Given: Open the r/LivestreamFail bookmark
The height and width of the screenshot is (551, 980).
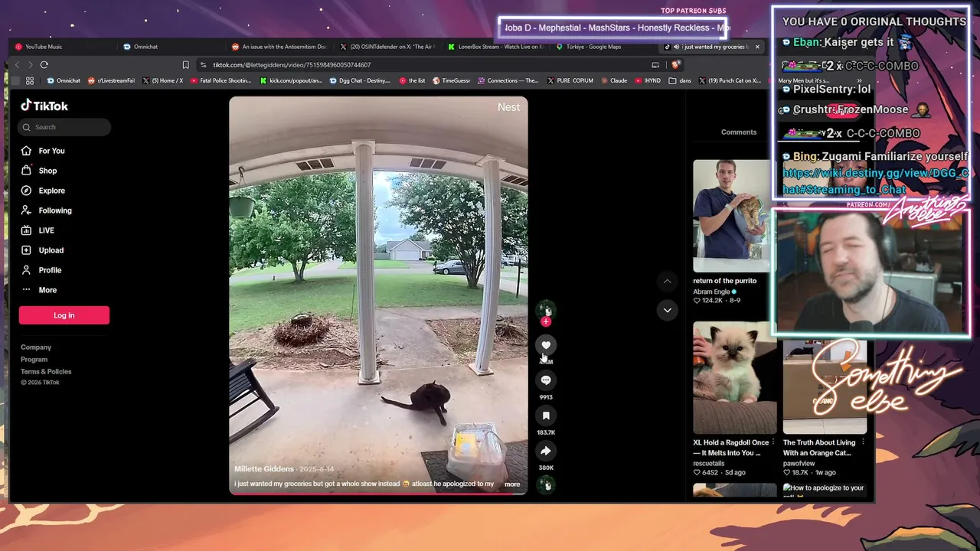Looking at the screenshot, I should point(112,80).
